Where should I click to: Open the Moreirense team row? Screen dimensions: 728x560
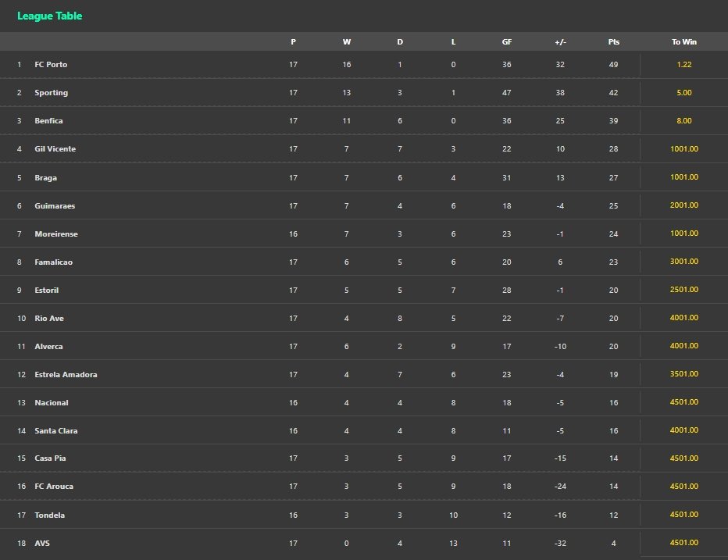tap(56, 234)
